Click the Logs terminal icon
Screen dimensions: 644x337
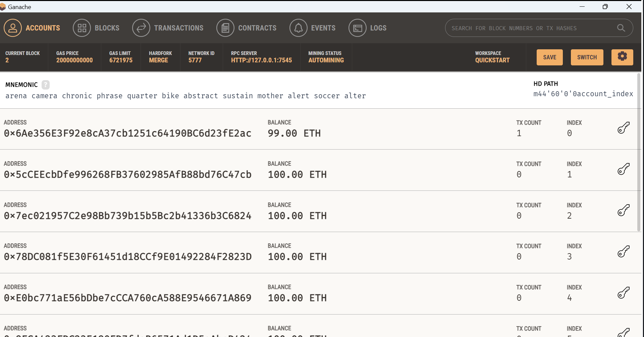[x=358, y=28]
